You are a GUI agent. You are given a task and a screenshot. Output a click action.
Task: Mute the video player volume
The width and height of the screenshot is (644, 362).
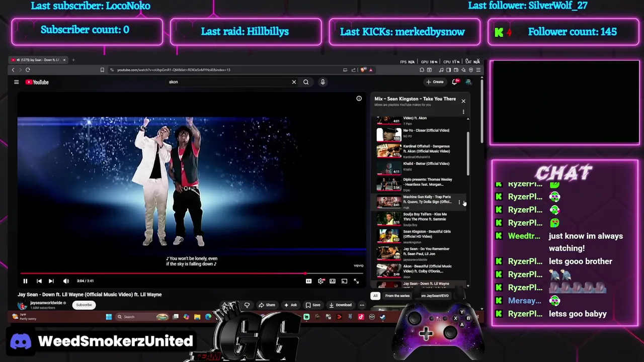tap(66, 281)
